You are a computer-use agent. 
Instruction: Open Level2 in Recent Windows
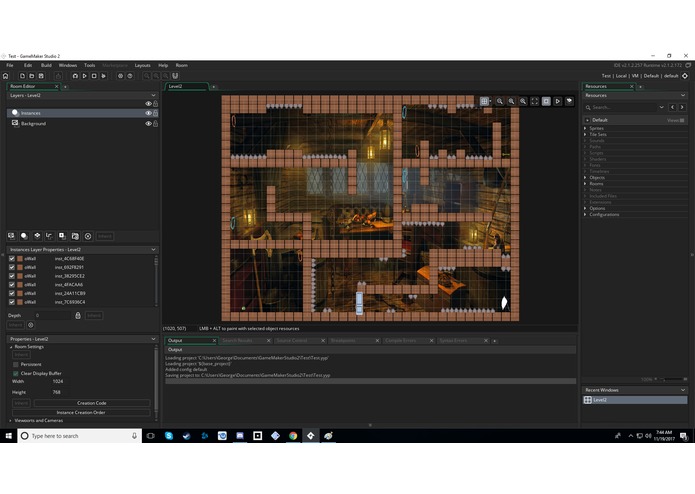(635, 400)
